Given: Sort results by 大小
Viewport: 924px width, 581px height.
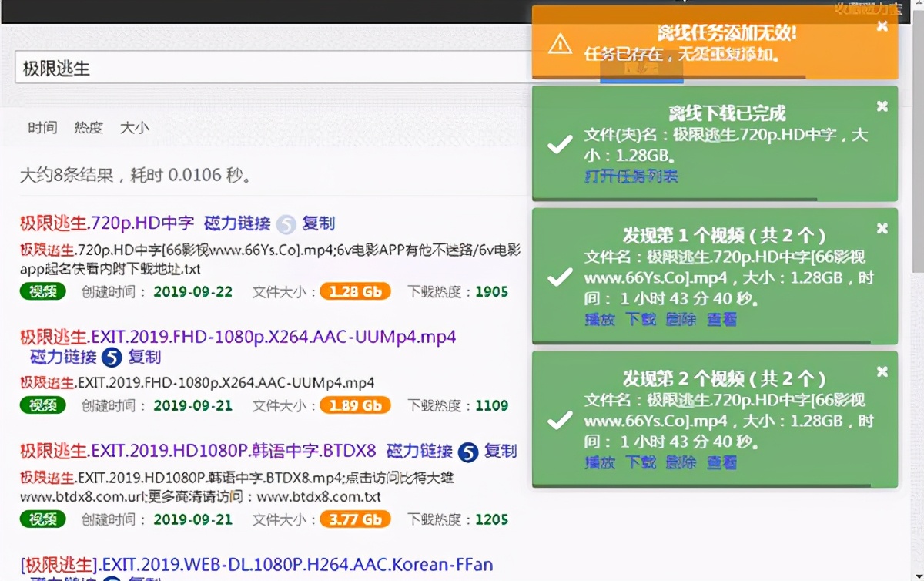Looking at the screenshot, I should (135, 128).
